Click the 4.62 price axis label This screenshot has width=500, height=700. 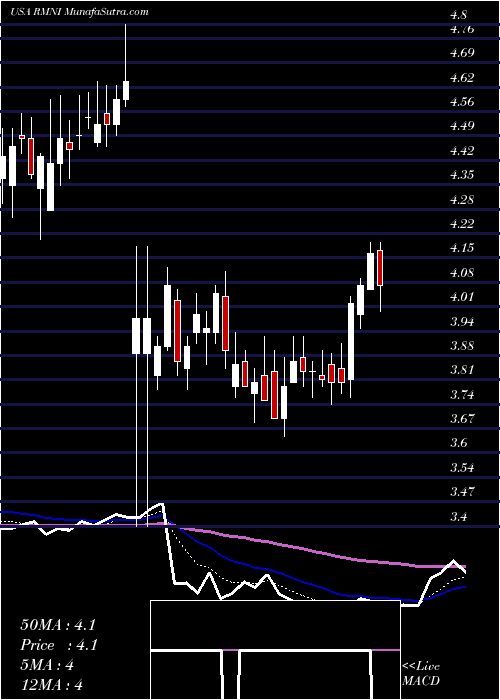(x=462, y=78)
